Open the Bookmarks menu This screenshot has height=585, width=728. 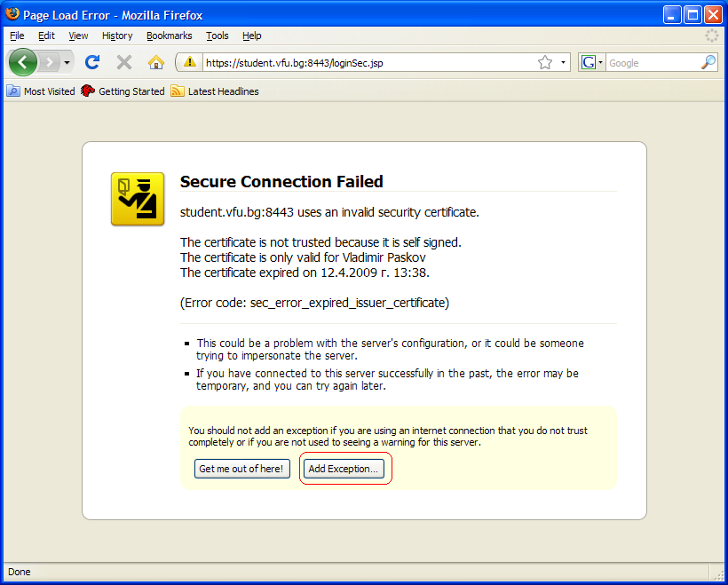click(169, 36)
